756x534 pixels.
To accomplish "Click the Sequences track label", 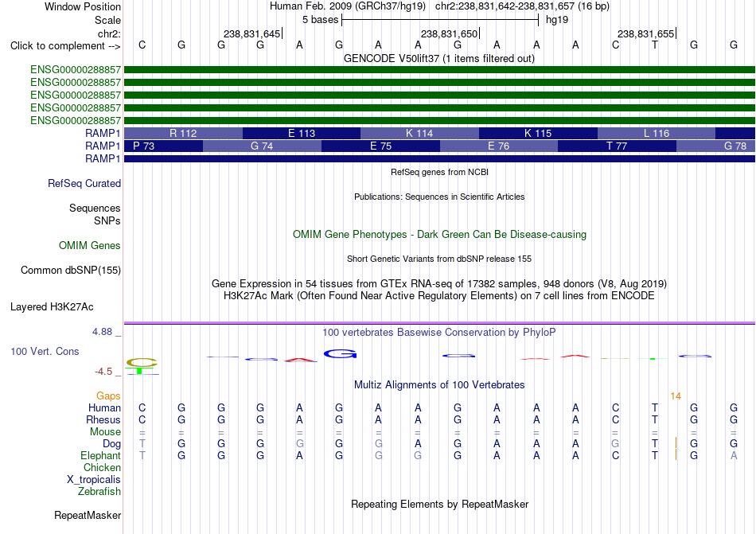I will [95, 208].
